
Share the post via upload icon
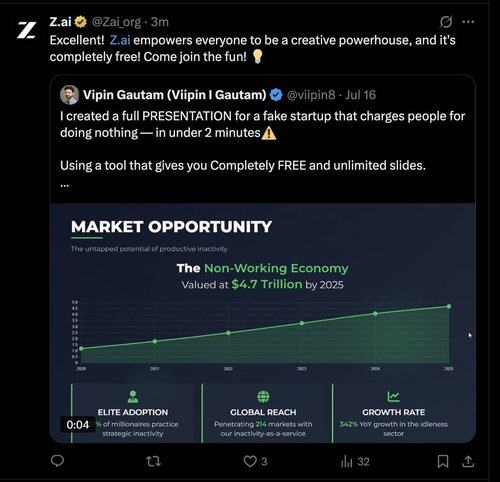[468, 461]
